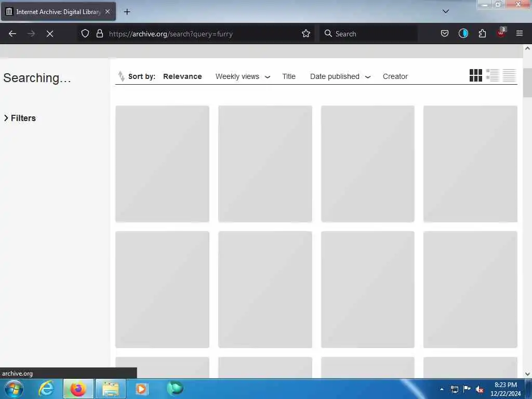Expand the Filters section
Viewport: 532px width, 399px height.
pyautogui.click(x=20, y=118)
